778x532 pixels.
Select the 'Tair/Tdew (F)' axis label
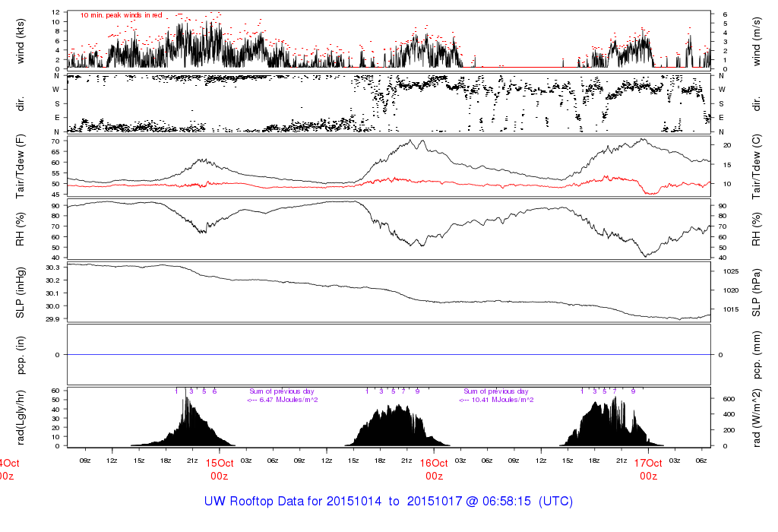(x=21, y=166)
